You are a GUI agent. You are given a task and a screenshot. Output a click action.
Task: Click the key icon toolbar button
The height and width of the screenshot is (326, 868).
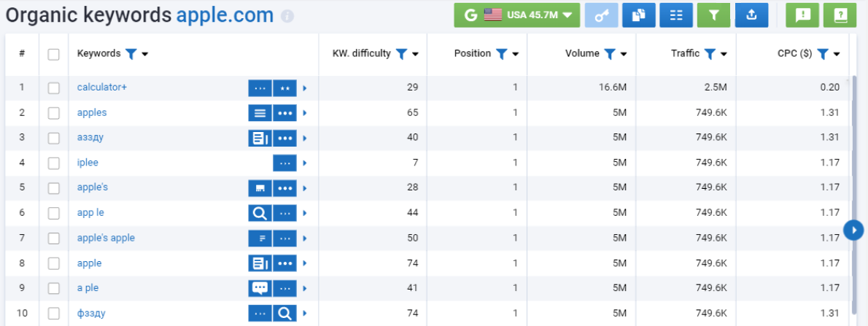601,15
